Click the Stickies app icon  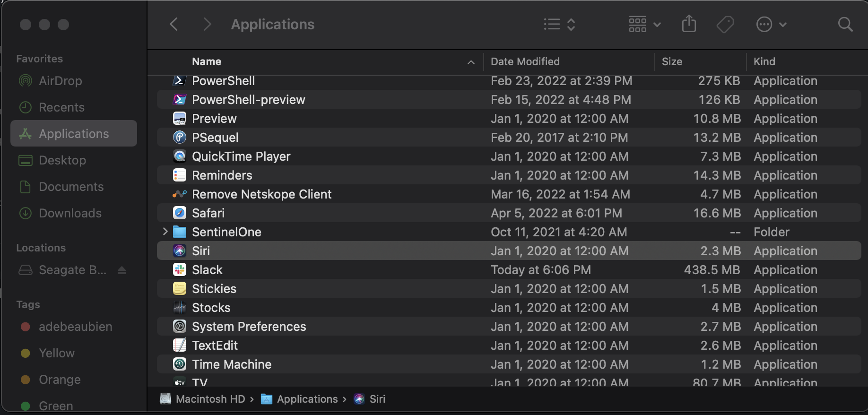point(180,289)
